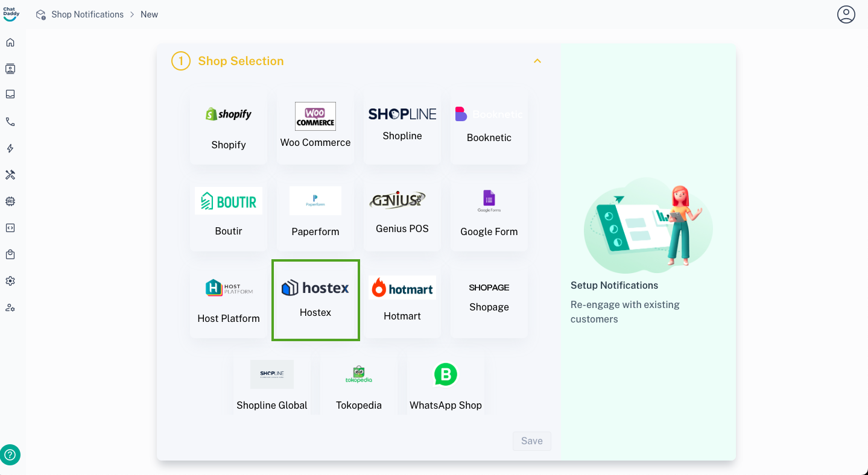This screenshot has height=475, width=868.
Task: Go to Shop Notifications breadcrumb
Action: coord(87,14)
